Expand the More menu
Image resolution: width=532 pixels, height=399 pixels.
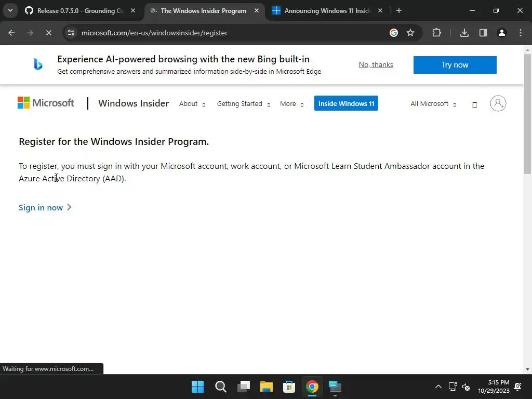point(291,104)
